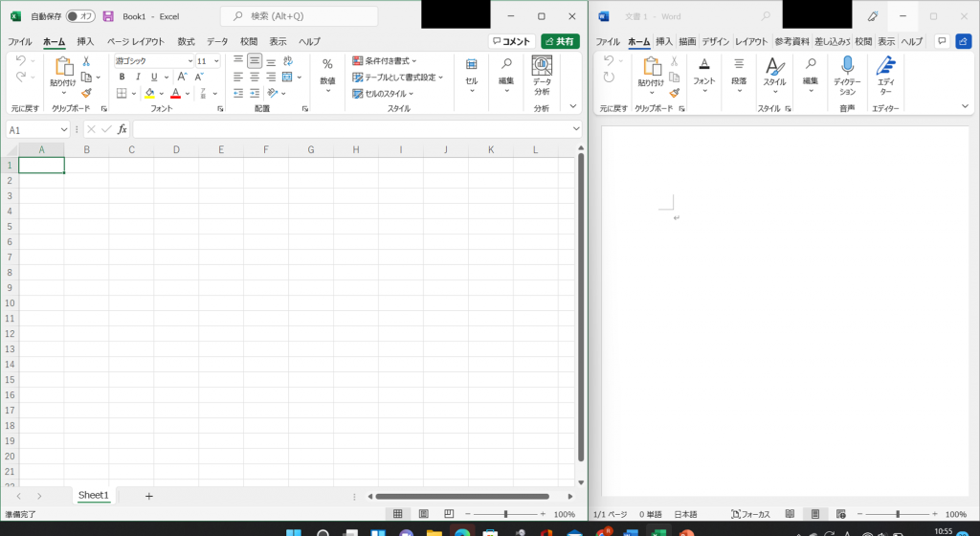The image size is (980, 536).
Task: Click the Excel cut scissors icon
Action: click(x=86, y=60)
